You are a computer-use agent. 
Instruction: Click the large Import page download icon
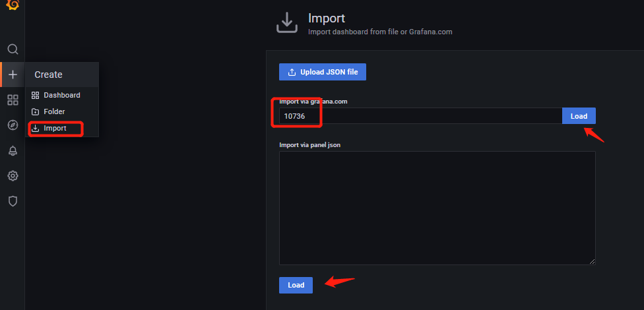click(x=286, y=22)
